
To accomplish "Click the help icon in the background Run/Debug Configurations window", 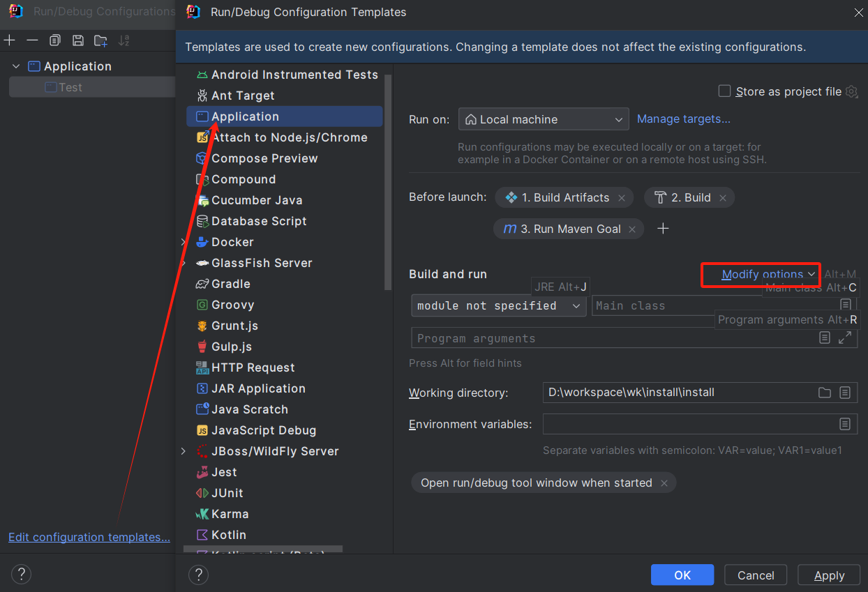I will [x=22, y=575].
